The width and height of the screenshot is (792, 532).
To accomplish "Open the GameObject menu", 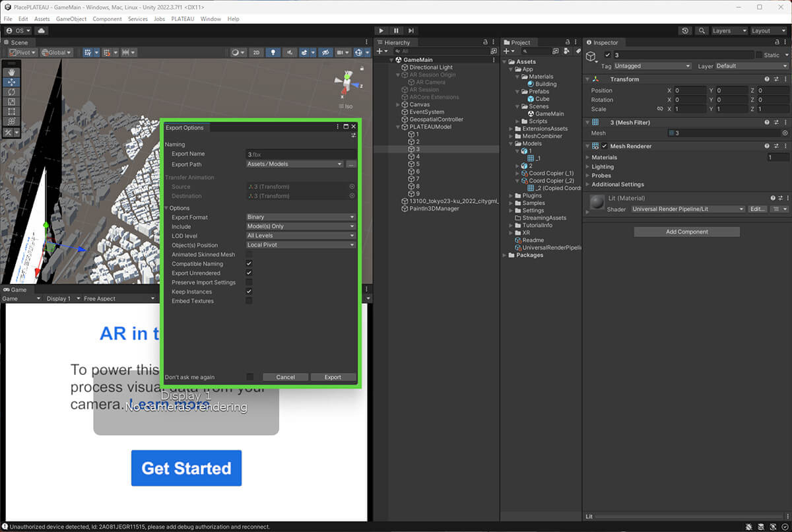I will tap(71, 19).
